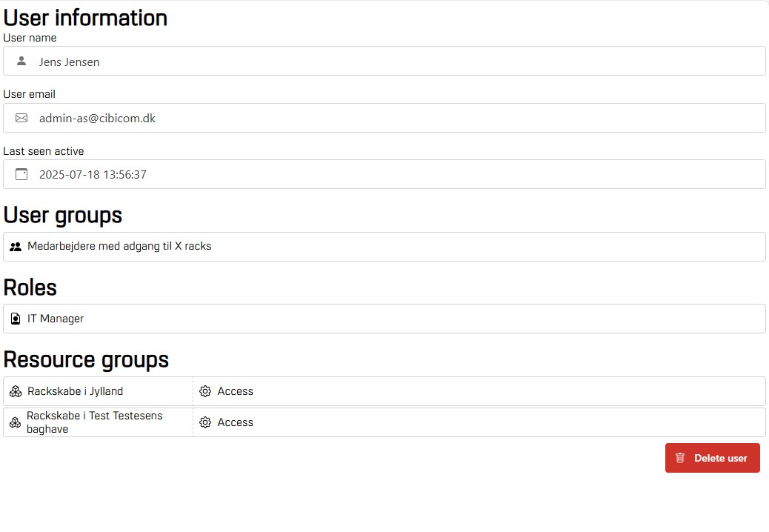Click the calendar icon in Last seen active
Screen dimensions: 769x532
pyautogui.click(x=21, y=175)
